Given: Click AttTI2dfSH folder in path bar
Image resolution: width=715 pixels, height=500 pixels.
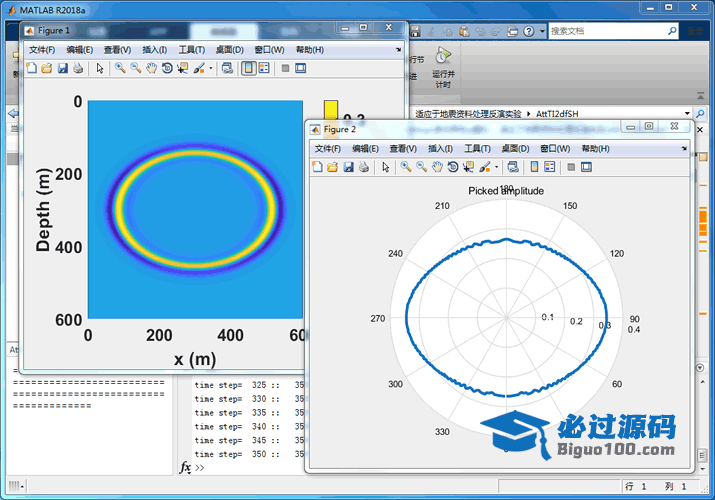Looking at the screenshot, I should (557, 113).
